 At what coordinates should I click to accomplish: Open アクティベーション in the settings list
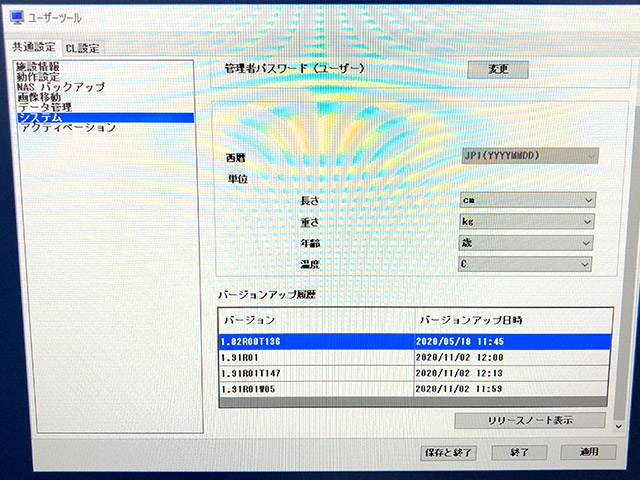(68, 128)
